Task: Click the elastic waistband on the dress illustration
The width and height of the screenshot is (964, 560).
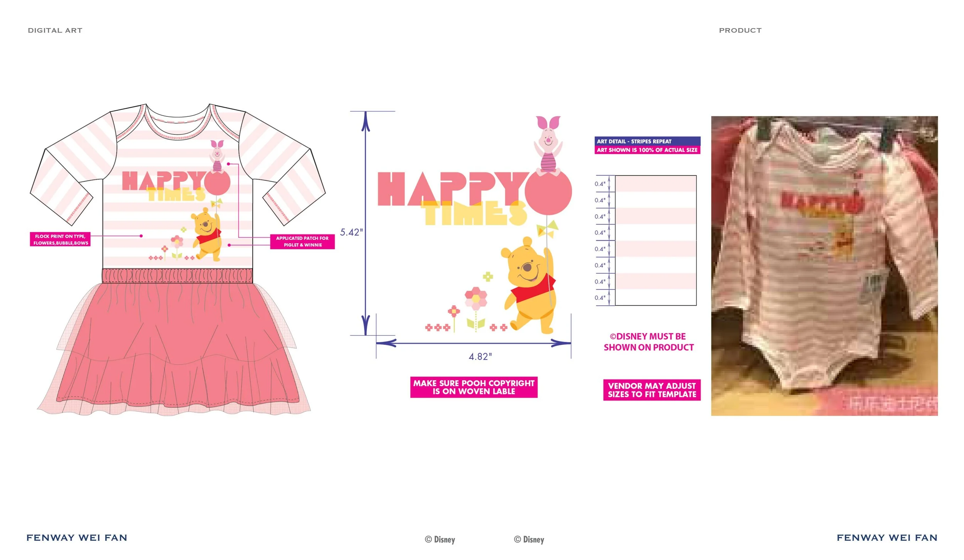Action: click(177, 276)
